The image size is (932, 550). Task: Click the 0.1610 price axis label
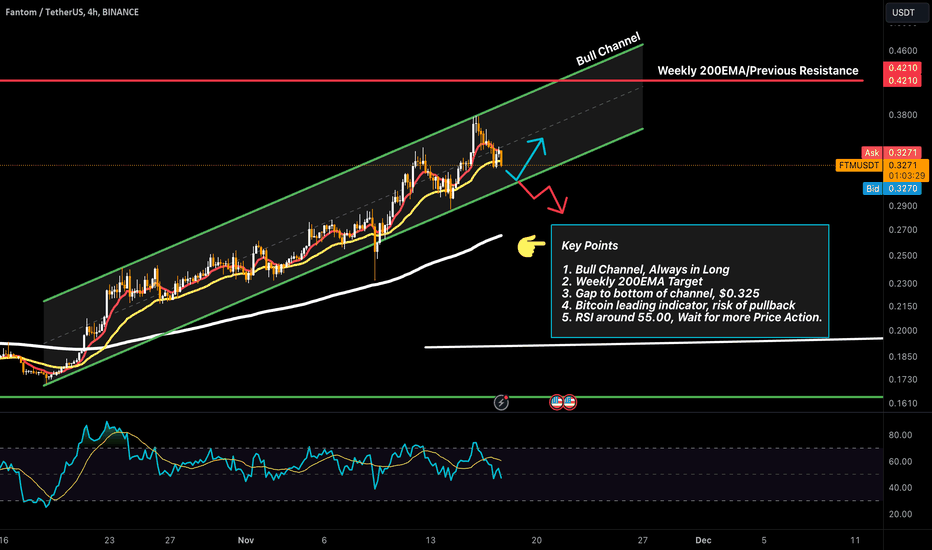902,403
